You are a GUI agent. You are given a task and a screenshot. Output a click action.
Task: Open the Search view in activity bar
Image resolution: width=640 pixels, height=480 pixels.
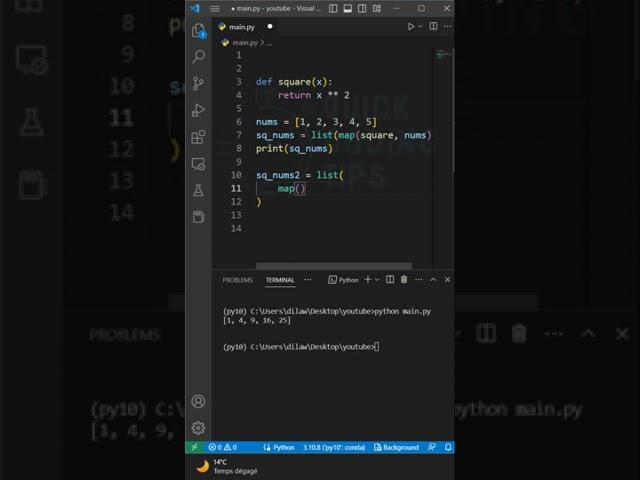198,57
